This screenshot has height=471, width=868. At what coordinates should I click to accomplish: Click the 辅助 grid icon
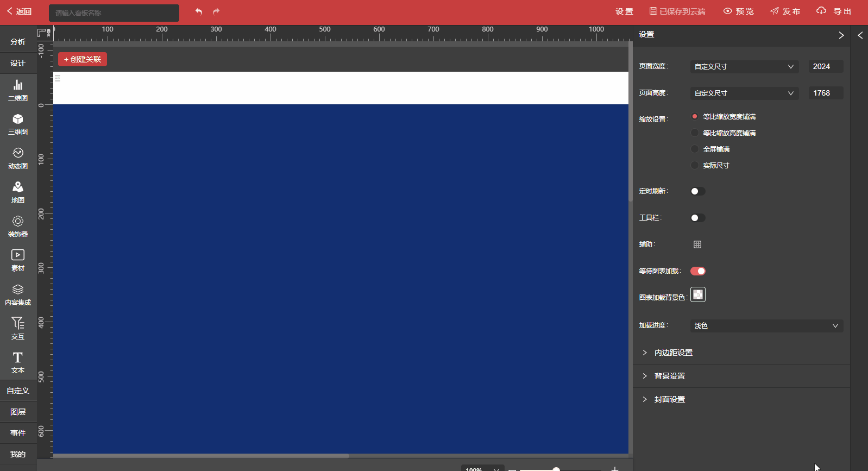click(697, 244)
